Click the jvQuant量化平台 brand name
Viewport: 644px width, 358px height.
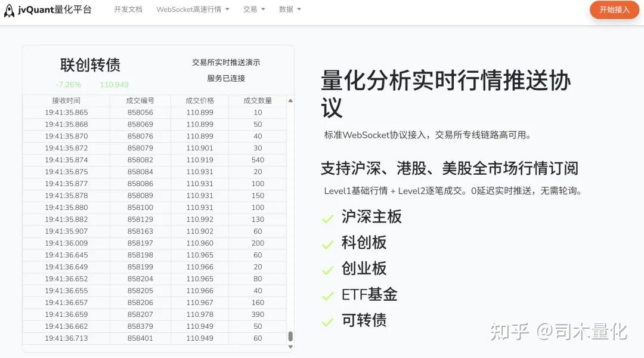tap(55, 10)
